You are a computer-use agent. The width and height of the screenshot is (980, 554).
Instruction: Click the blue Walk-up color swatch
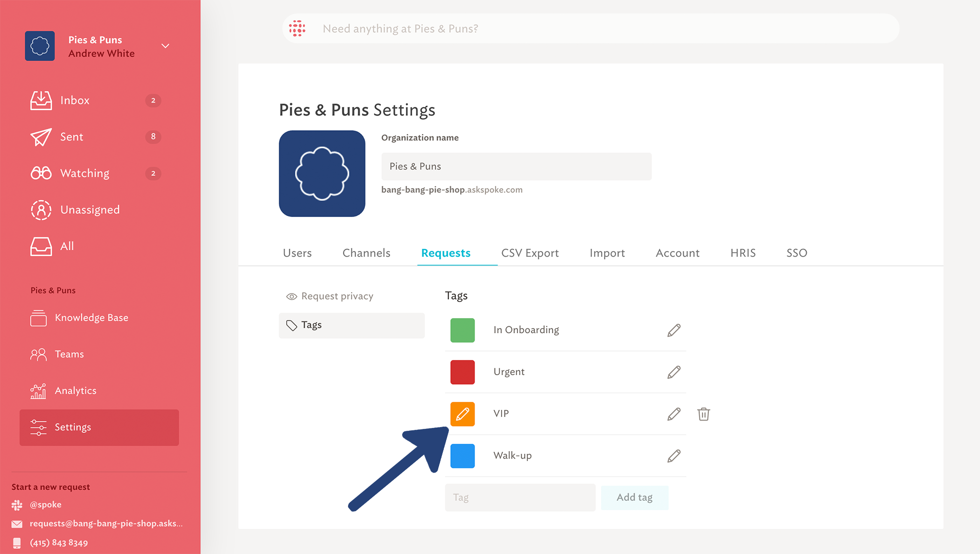(x=462, y=456)
